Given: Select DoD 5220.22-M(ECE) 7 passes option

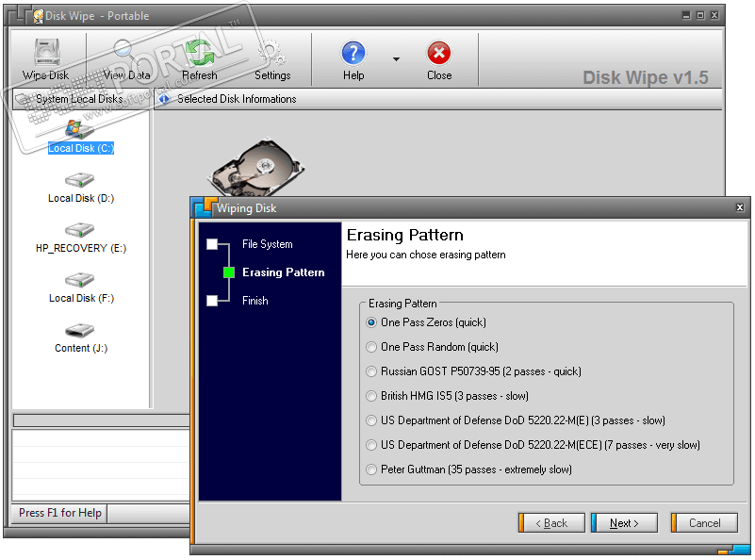Looking at the screenshot, I should coord(533,445).
